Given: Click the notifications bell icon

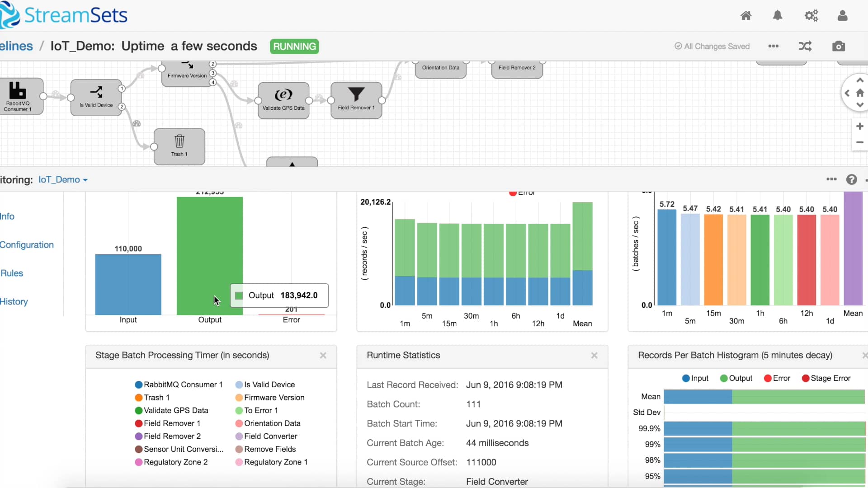Looking at the screenshot, I should tap(778, 15).
